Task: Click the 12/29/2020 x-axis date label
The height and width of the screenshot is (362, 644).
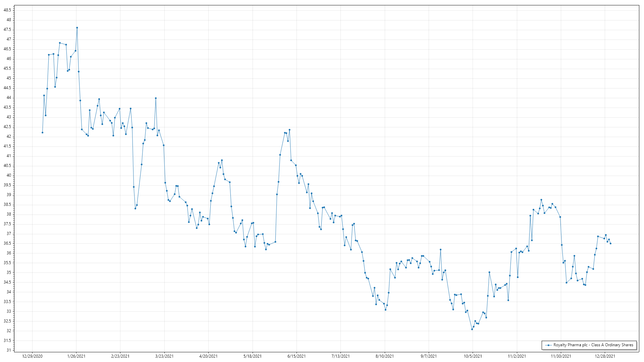Action: 32,356
